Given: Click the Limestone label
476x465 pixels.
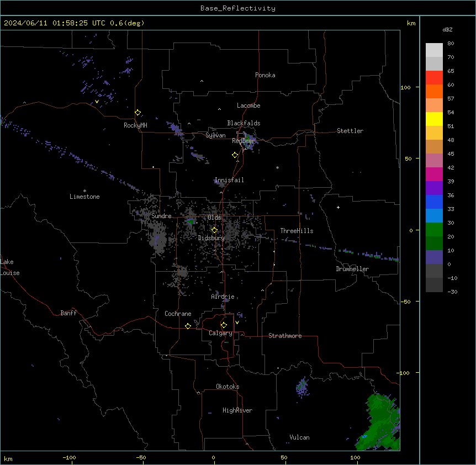Looking at the screenshot, I should click(x=84, y=197).
